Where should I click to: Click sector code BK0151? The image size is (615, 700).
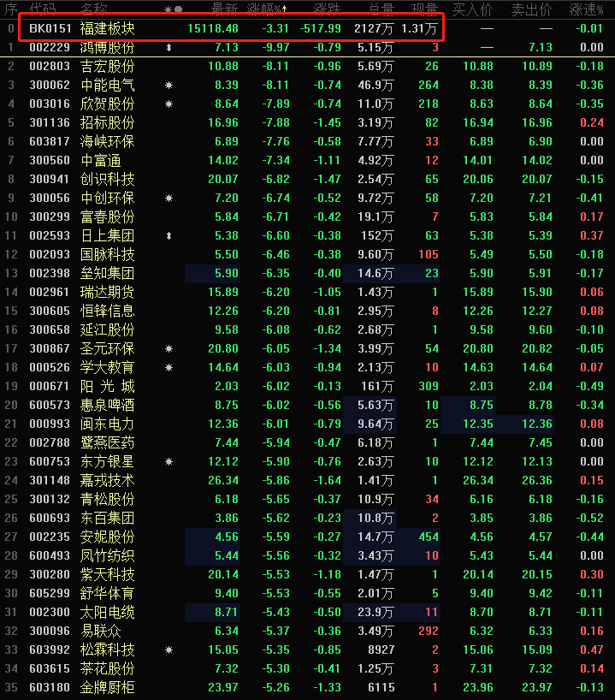click(x=50, y=28)
